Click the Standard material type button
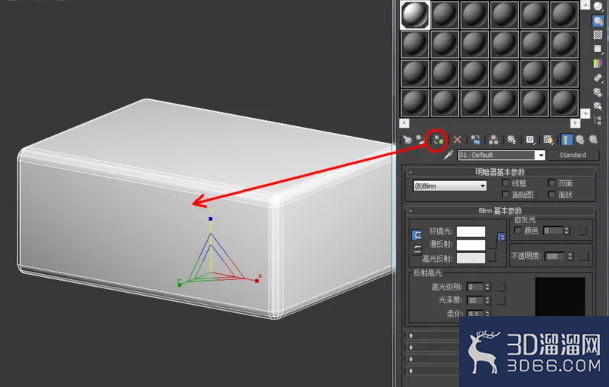Image resolution: width=609 pixels, height=387 pixels. 573,155
